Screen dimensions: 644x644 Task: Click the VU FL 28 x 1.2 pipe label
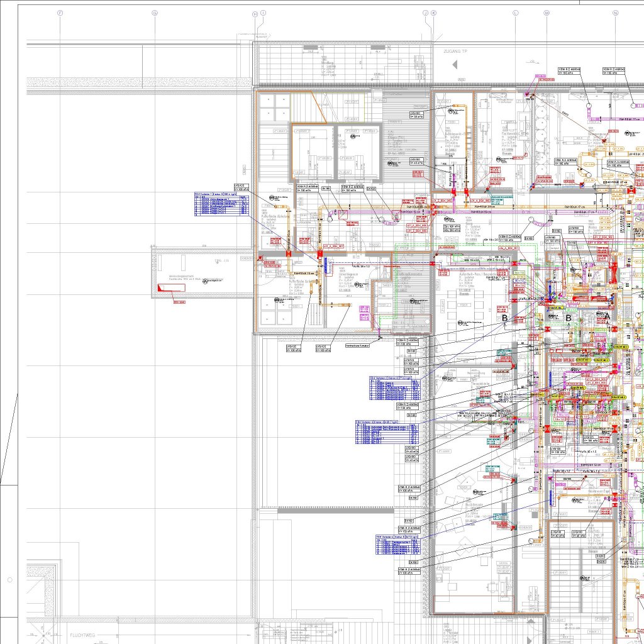tap(361, 267)
